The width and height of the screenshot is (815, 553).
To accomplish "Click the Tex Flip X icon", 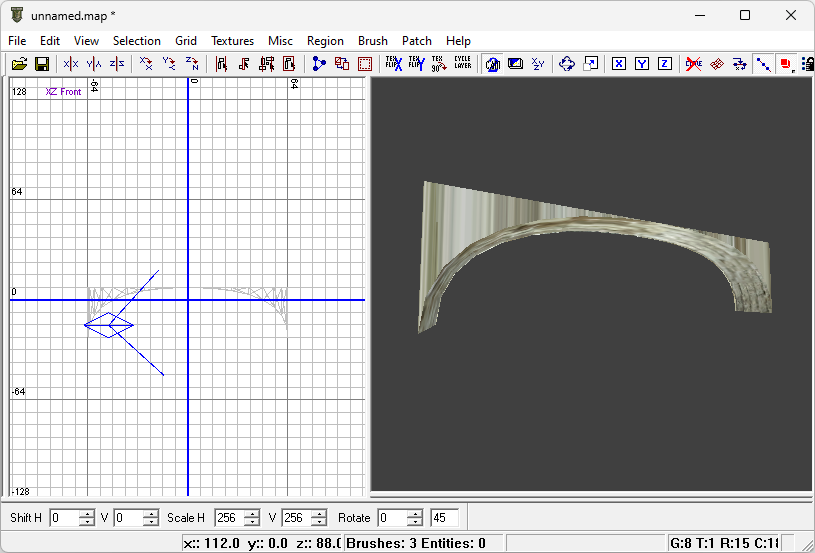I will [394, 64].
